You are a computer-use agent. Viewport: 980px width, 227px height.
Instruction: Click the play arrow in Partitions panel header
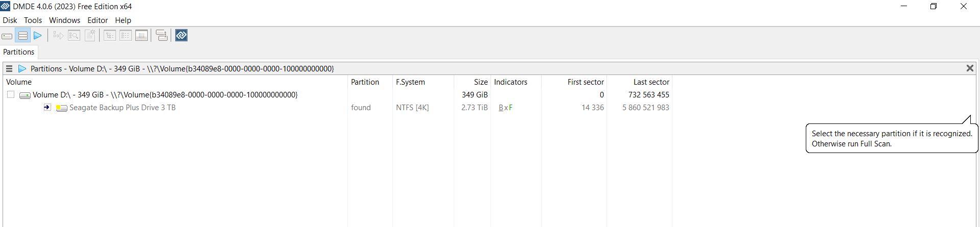coord(22,68)
